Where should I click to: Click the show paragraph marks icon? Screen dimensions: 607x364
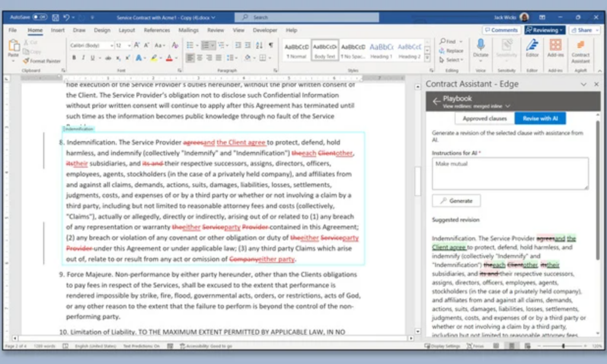click(x=271, y=45)
